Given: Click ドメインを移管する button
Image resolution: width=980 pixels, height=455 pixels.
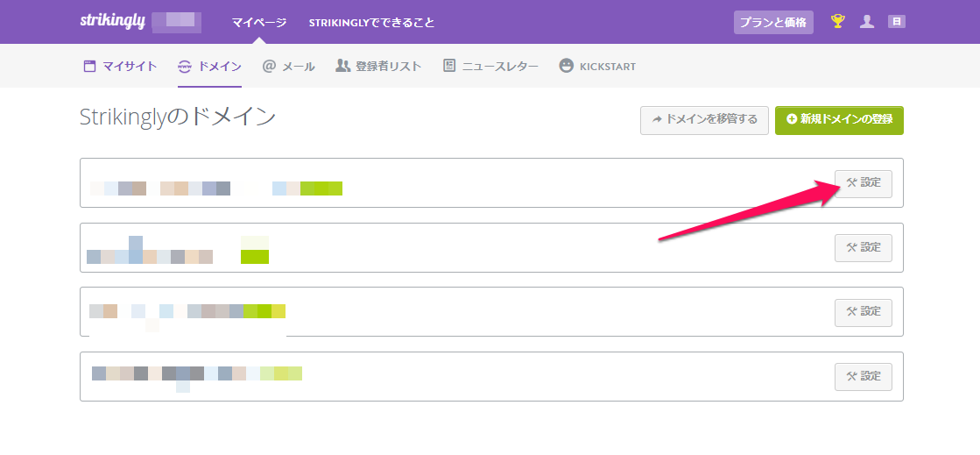Looking at the screenshot, I should pyautogui.click(x=704, y=120).
